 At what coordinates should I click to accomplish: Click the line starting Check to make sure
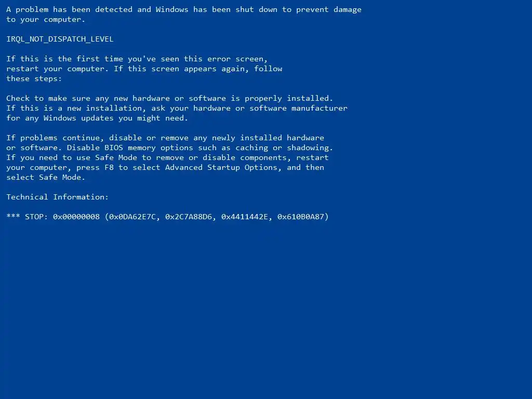pos(170,98)
